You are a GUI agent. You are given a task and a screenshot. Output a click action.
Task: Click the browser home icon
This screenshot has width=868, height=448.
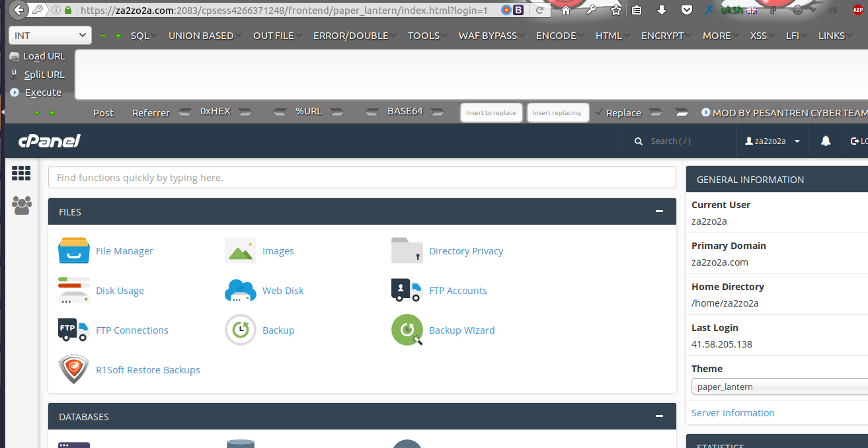pyautogui.click(x=566, y=10)
